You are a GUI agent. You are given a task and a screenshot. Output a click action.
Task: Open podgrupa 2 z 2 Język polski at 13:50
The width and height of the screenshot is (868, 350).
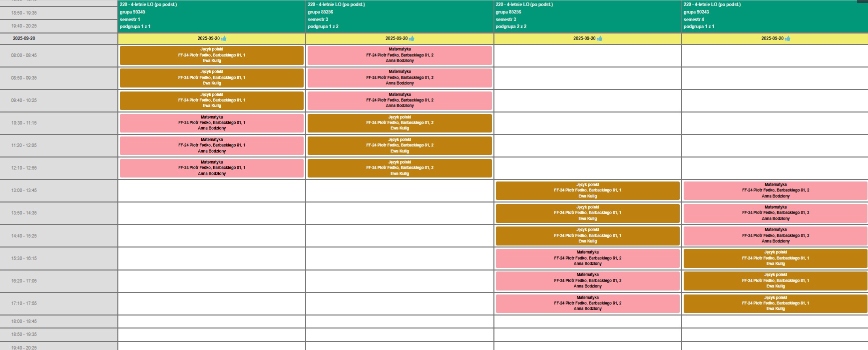point(588,213)
